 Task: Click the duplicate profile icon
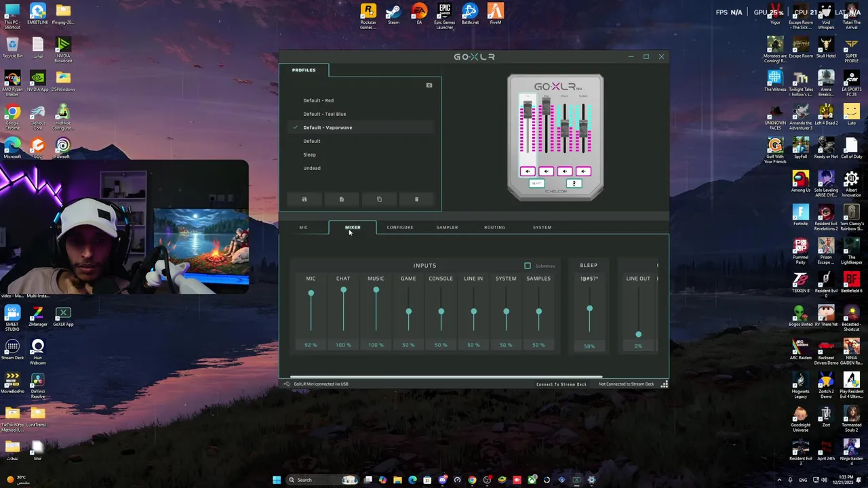coord(379,199)
